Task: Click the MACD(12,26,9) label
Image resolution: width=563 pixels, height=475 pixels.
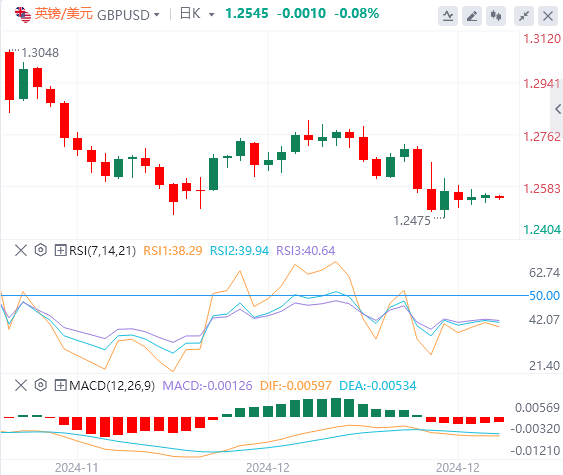Action: 112,386
